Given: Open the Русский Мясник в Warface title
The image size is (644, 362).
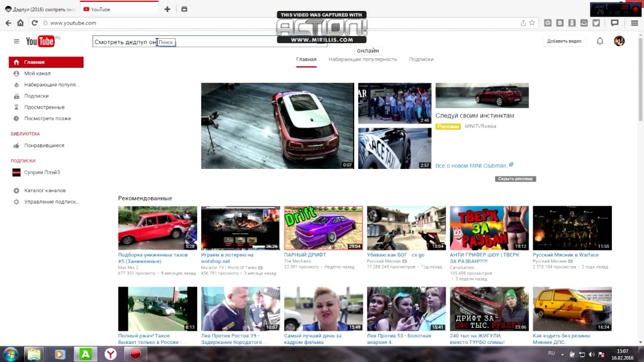Looking at the screenshot, I should click(566, 255).
